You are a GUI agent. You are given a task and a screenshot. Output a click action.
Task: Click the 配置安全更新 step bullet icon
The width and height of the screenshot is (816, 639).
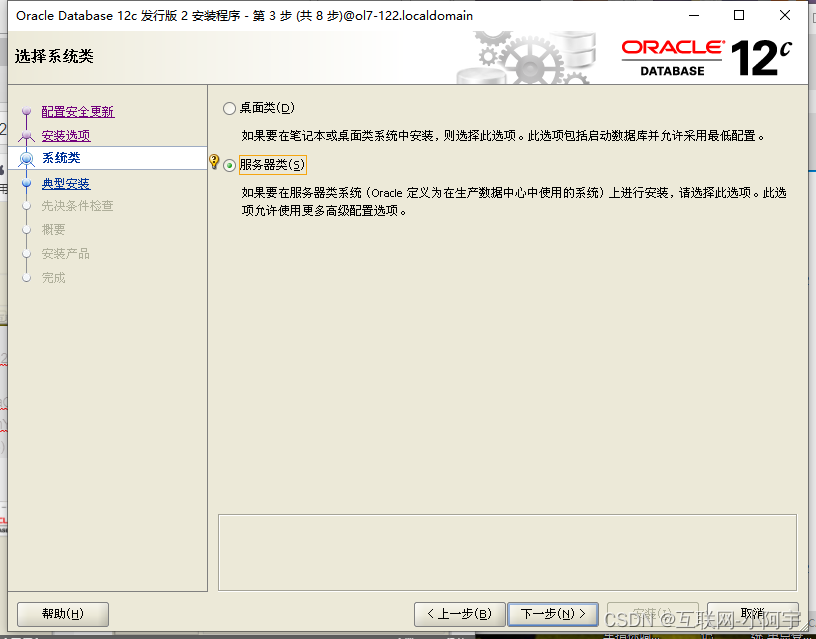[27, 111]
